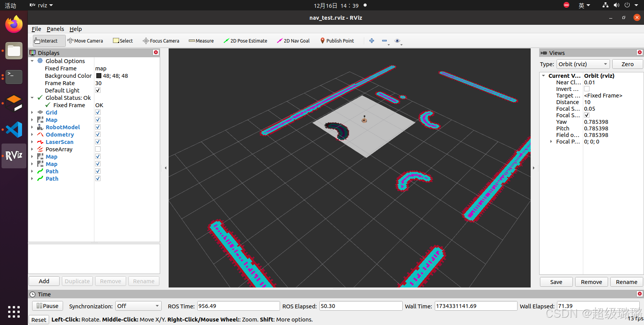Open the view Type Orbit dropdown
The width and height of the screenshot is (644, 325).
(x=583, y=64)
